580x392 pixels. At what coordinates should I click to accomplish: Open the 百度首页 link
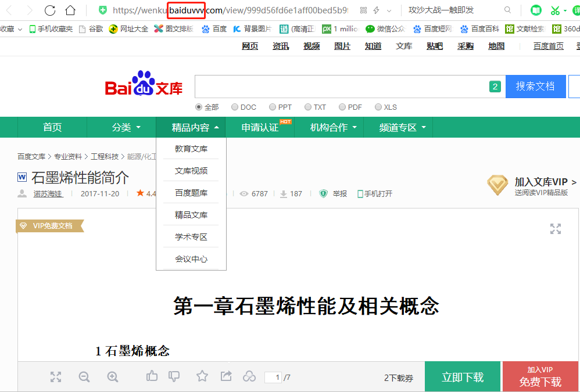(x=549, y=46)
